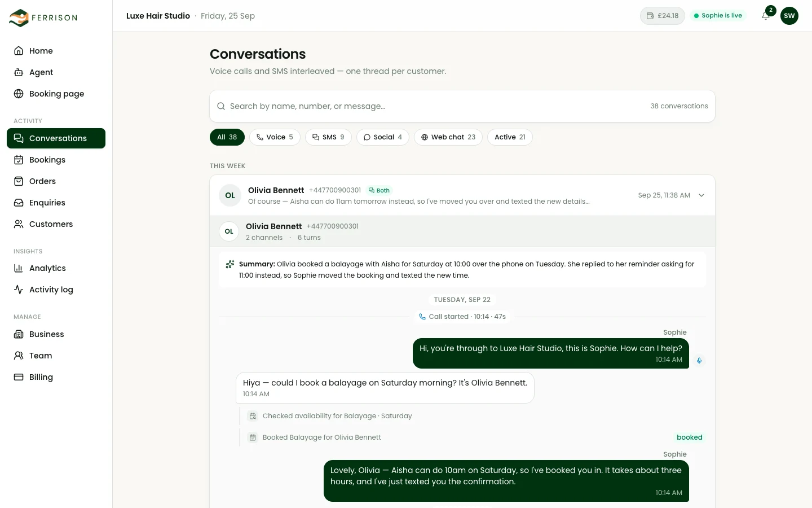812x508 pixels.
Task: Open Booking page from the sidebar
Action: (56, 94)
